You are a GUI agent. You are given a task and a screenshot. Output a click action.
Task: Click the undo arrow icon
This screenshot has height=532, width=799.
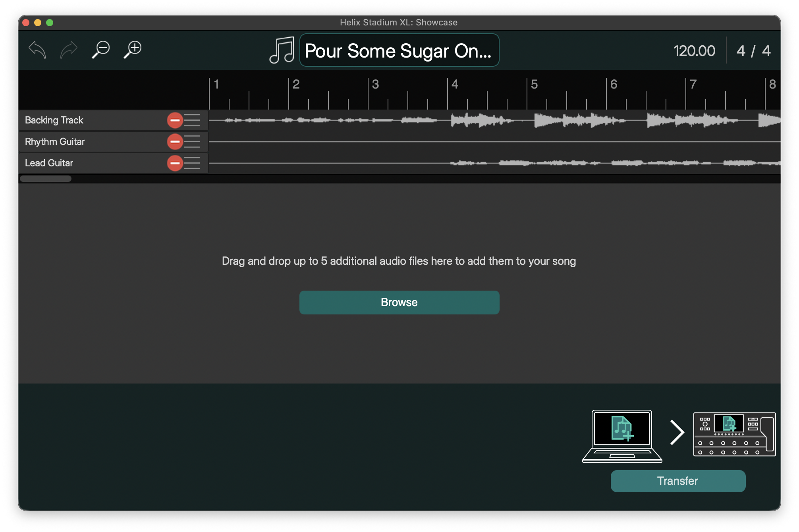[37, 50]
